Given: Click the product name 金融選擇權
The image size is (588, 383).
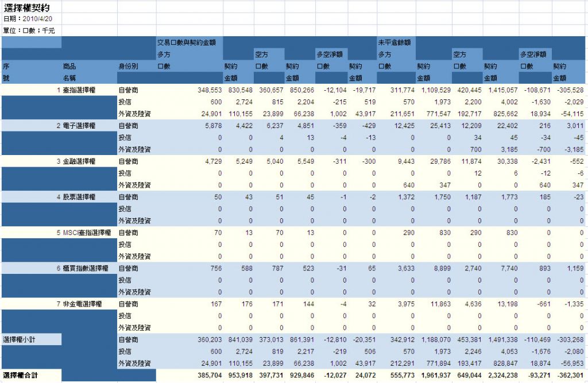Looking at the screenshot, I should click(x=79, y=161).
